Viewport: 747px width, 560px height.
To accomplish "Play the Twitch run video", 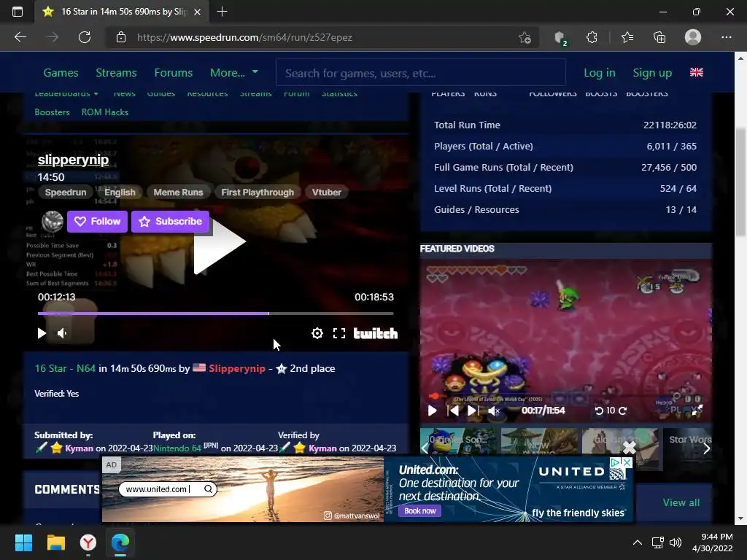I will tap(220, 241).
